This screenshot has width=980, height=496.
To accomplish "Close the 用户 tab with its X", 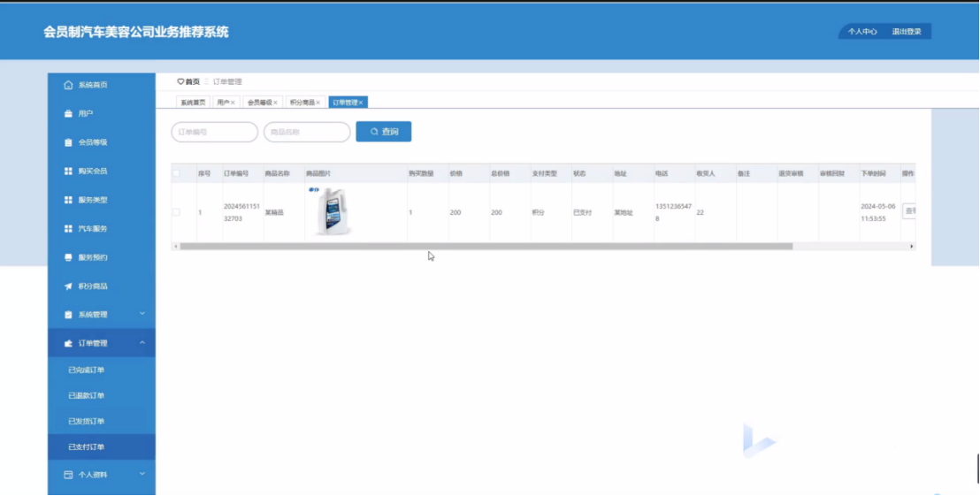I will coord(233,103).
